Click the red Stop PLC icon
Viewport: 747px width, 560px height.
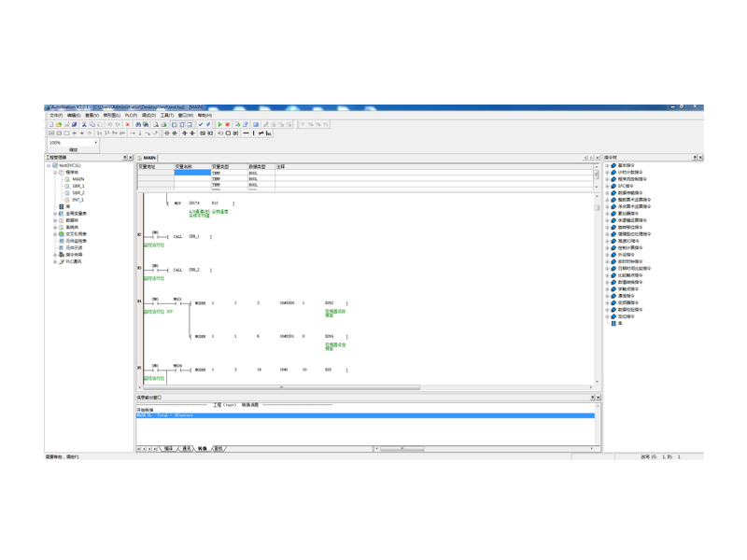(228, 124)
